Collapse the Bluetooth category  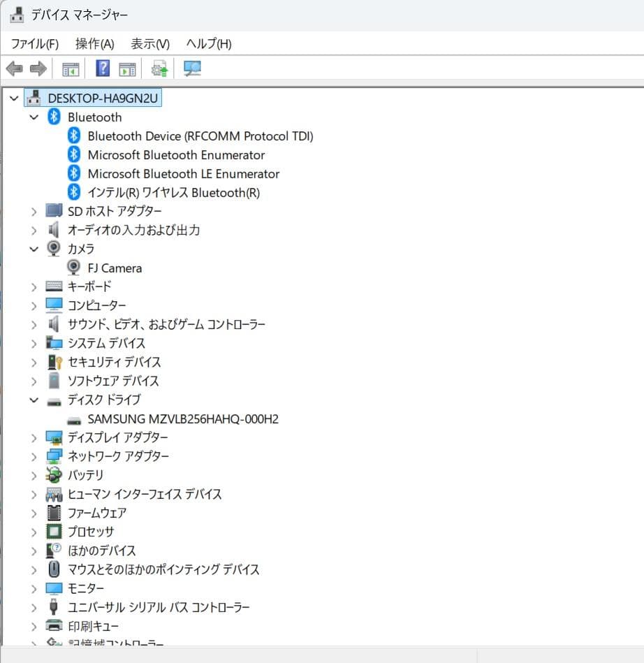point(34,117)
